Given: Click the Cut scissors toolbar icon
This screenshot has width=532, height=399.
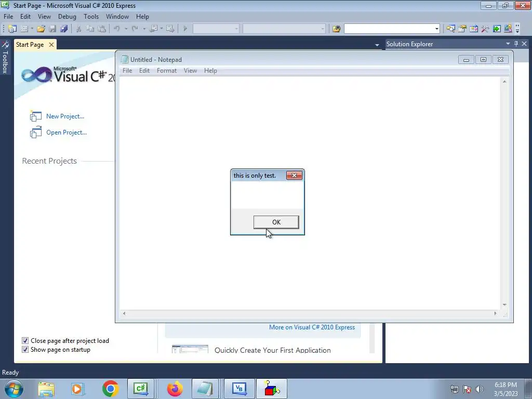Looking at the screenshot, I should (79, 29).
